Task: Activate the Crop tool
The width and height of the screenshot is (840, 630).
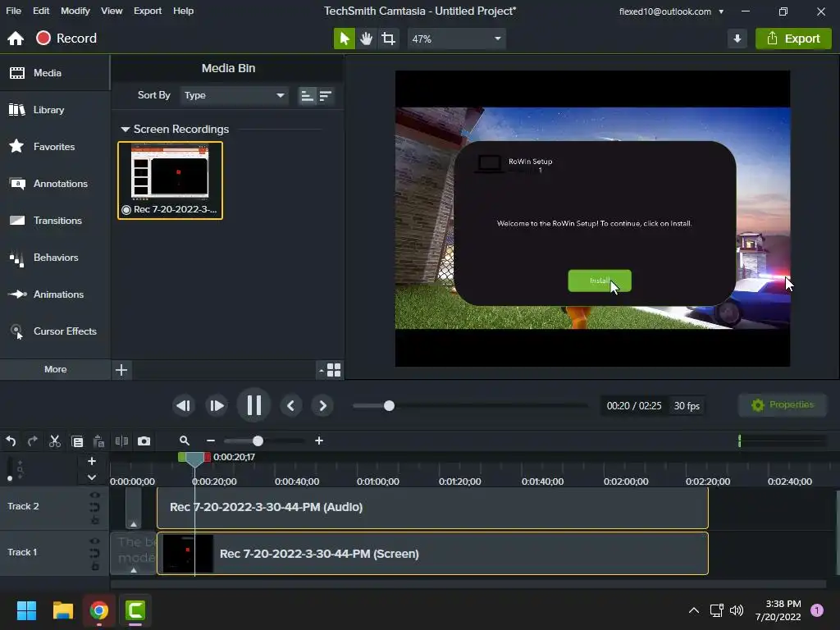Action: pyautogui.click(x=388, y=39)
